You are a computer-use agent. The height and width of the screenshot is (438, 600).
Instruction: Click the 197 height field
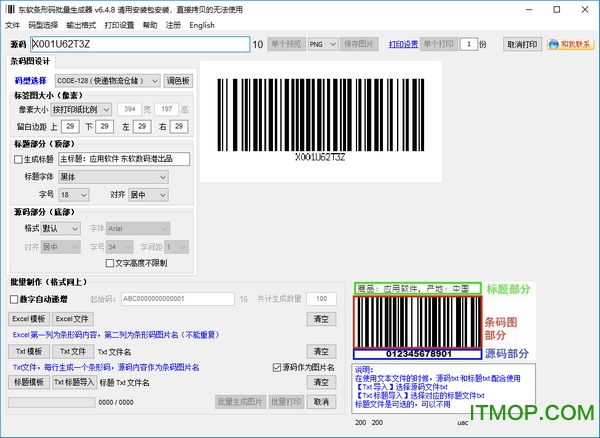[x=166, y=110]
